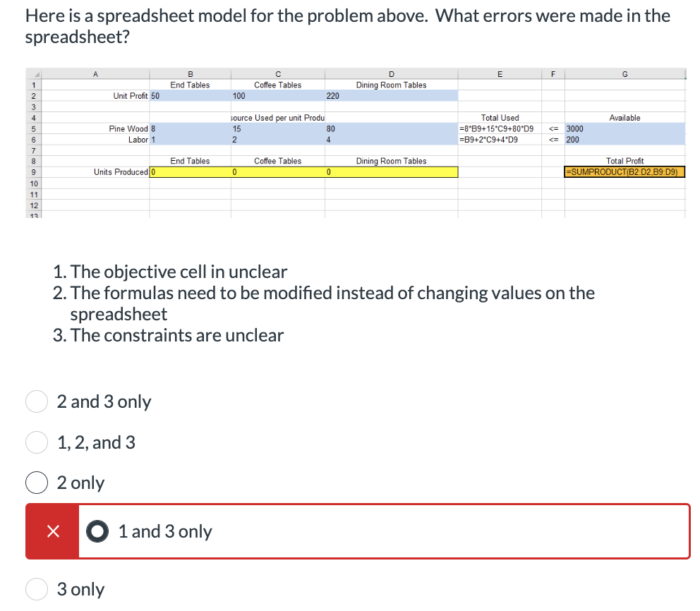
Task: Click the 'Coffee Tables' header cell in row 8
Action: 277,160
